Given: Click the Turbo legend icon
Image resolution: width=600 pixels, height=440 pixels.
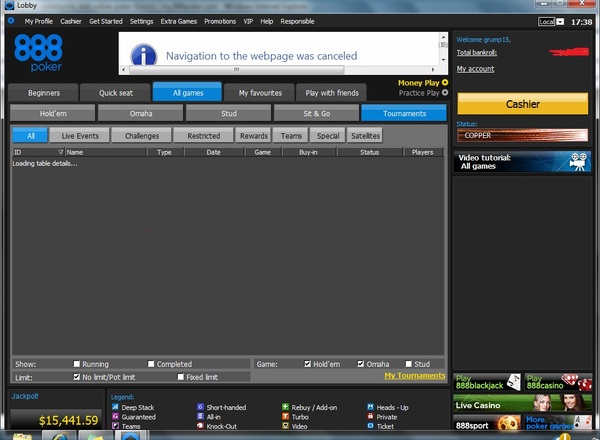Looking at the screenshot, I should tap(285, 416).
